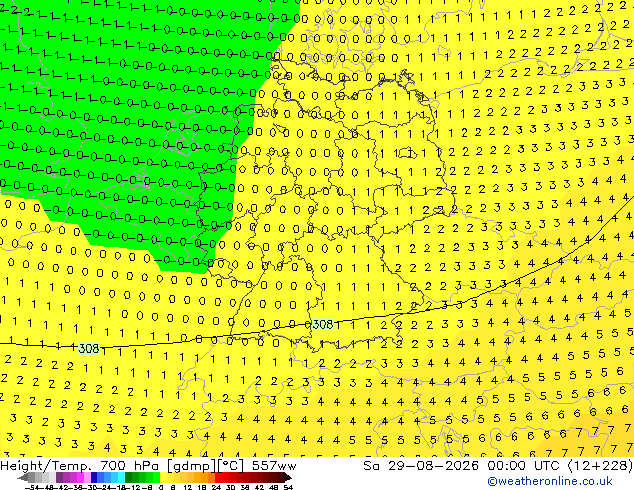Click the red swatch in the temperature legend
The height and width of the screenshot is (490, 634).
click(218, 477)
